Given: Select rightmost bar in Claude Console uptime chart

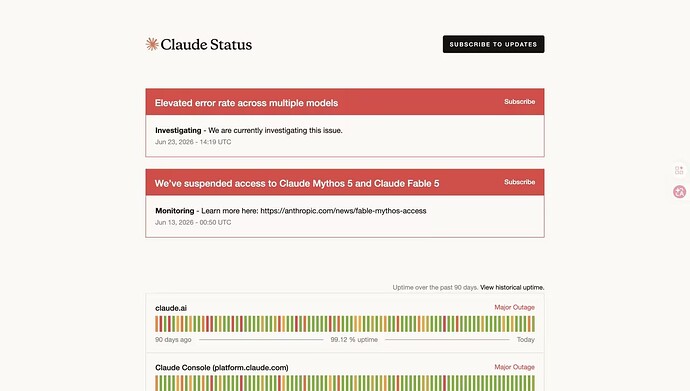Looking at the screenshot, I should point(533,383).
